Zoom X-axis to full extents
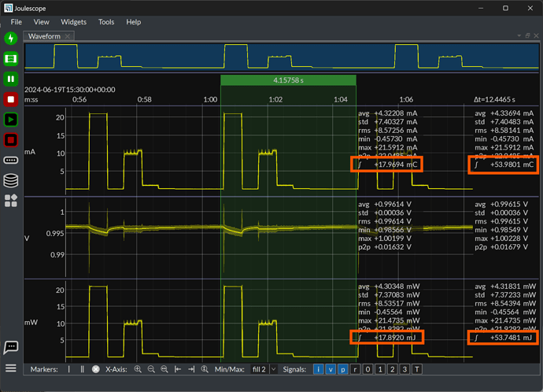 click(164, 369)
